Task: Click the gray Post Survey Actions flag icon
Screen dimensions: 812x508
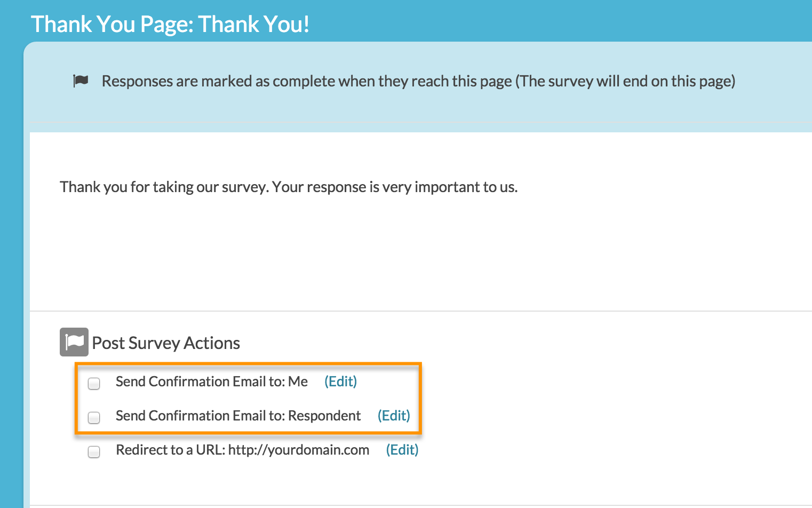Action: pyautogui.click(x=74, y=342)
